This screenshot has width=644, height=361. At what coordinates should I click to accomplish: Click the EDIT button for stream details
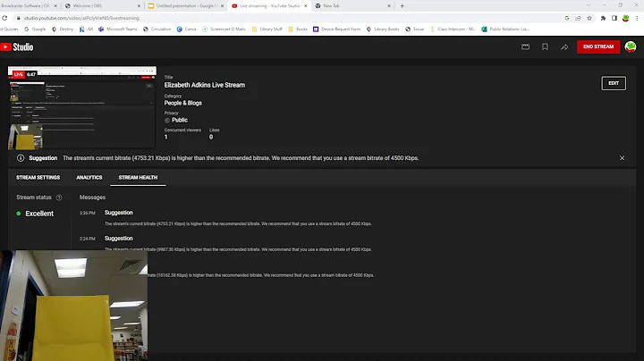(x=614, y=83)
